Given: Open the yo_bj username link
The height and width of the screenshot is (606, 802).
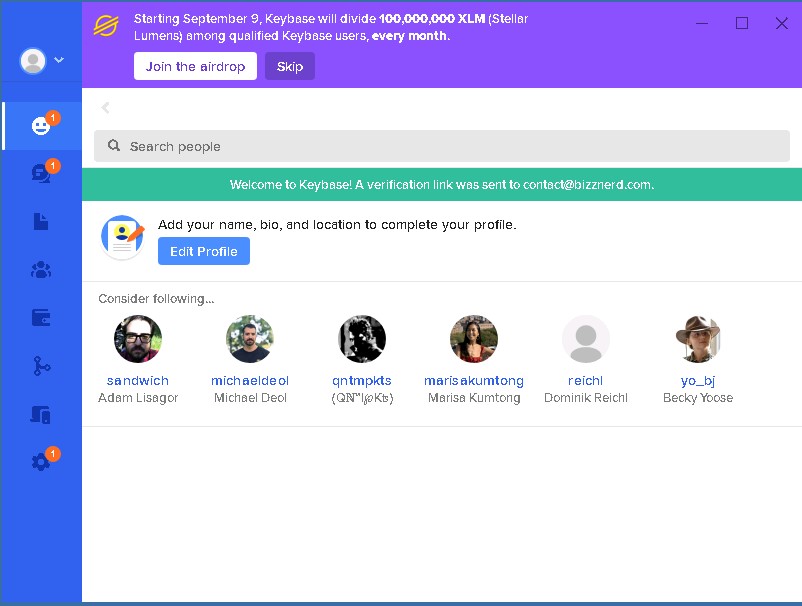Looking at the screenshot, I should (698, 380).
